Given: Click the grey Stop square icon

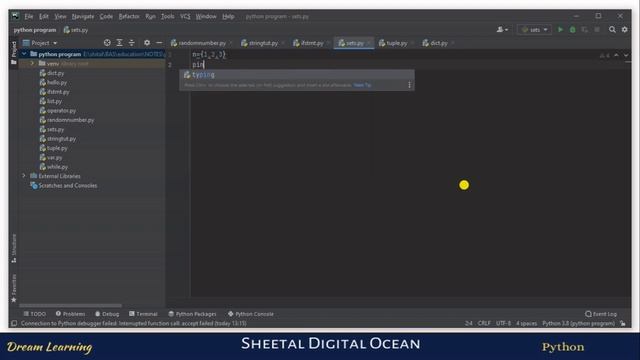Looking at the screenshot, I should pos(597,29).
